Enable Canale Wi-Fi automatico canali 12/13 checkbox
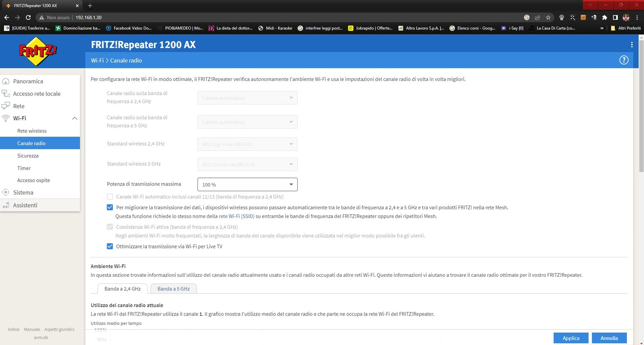The image size is (644, 345). tap(110, 197)
